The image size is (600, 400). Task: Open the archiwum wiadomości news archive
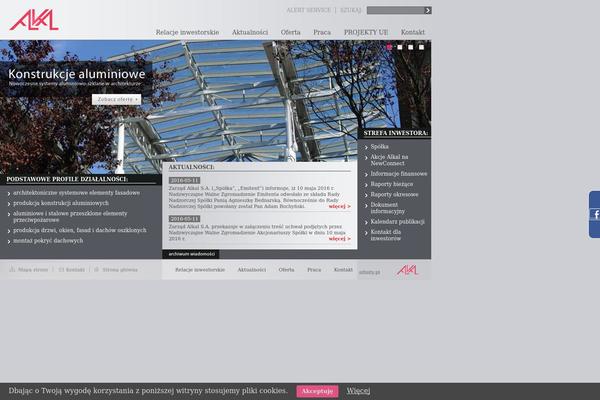pos(190,254)
